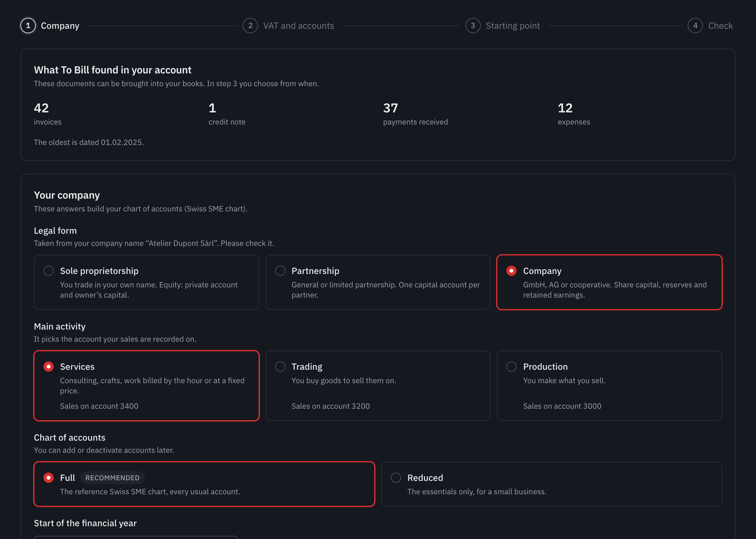Go to step 1 Company circle
Image resolution: width=756 pixels, height=539 pixels.
click(x=28, y=26)
